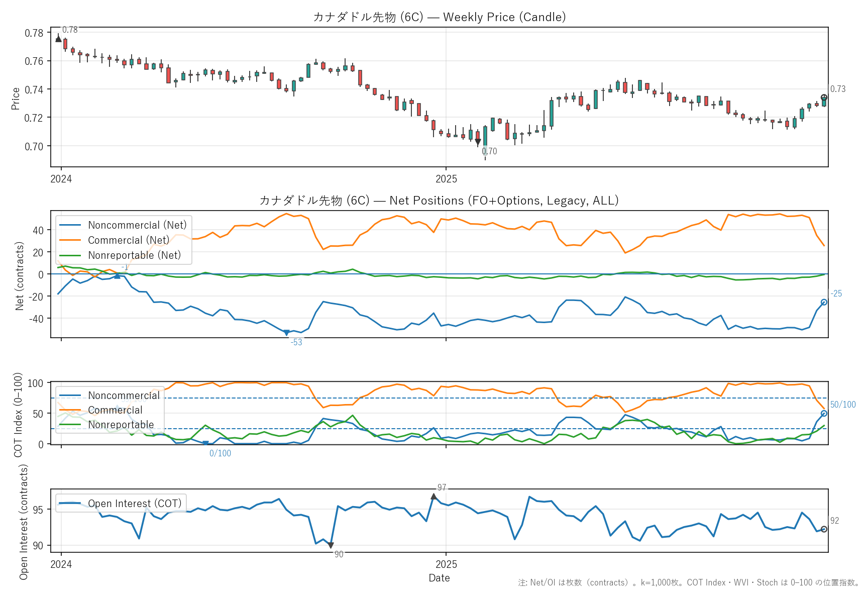Click the Noncommercial net low marker at -53
Viewport: 868px width, 593px height.
pyautogui.click(x=286, y=333)
